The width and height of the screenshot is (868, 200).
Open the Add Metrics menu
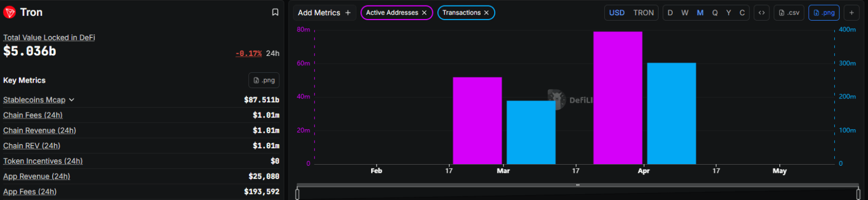pos(324,12)
